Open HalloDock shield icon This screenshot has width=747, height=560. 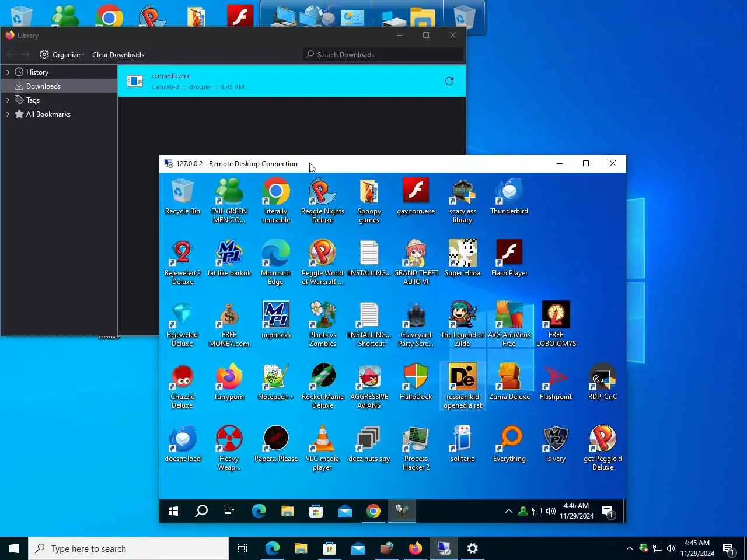(x=416, y=381)
